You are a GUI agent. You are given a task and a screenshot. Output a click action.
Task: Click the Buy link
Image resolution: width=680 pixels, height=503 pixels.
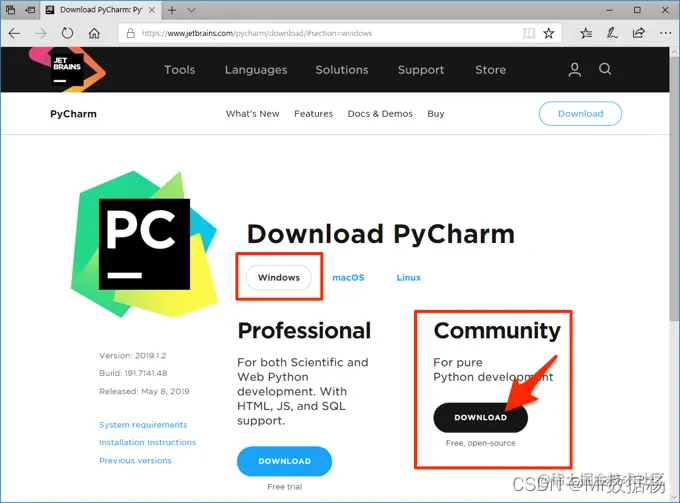[435, 114]
